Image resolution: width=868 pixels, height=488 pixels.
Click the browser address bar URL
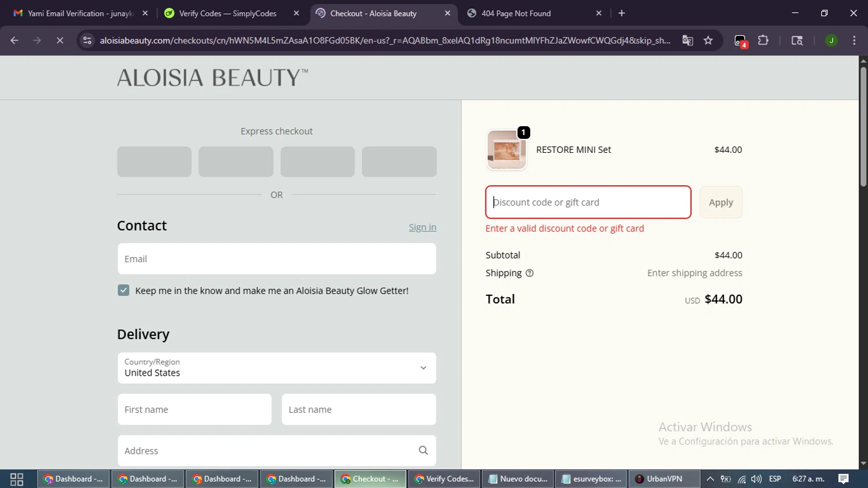[x=385, y=41]
